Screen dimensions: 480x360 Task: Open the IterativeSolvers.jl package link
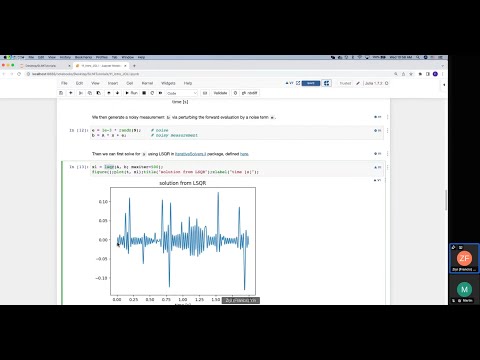(x=190, y=154)
